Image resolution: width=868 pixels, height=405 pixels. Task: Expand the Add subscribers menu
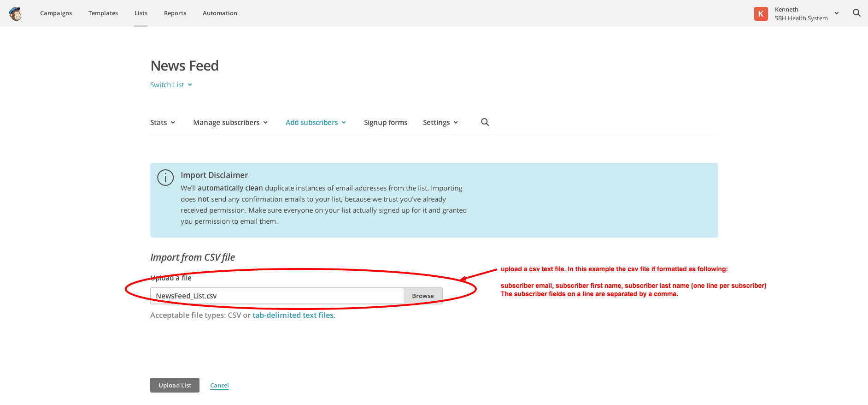click(316, 123)
